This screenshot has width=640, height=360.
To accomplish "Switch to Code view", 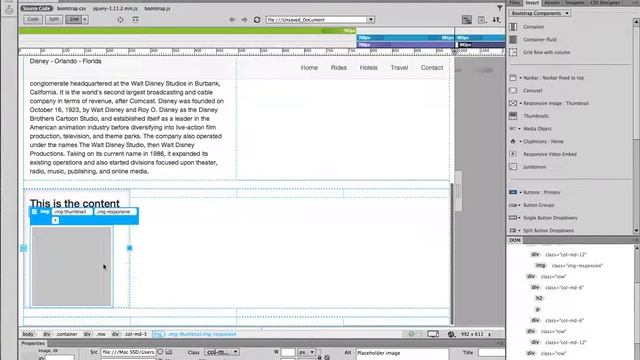I will coord(33,19).
